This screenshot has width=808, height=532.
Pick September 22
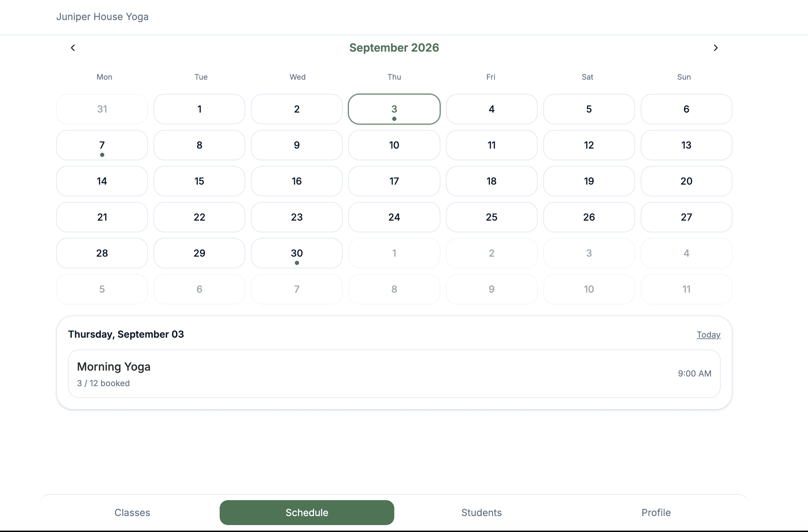(200, 217)
